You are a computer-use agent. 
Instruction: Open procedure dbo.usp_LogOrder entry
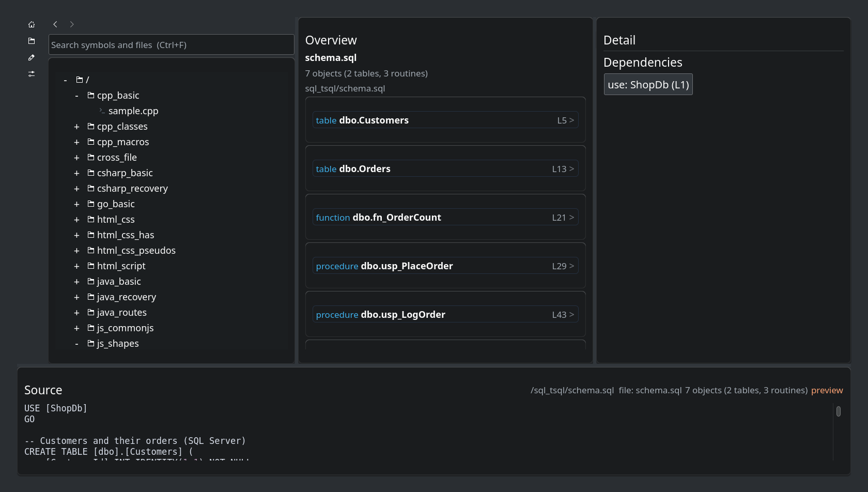click(445, 314)
